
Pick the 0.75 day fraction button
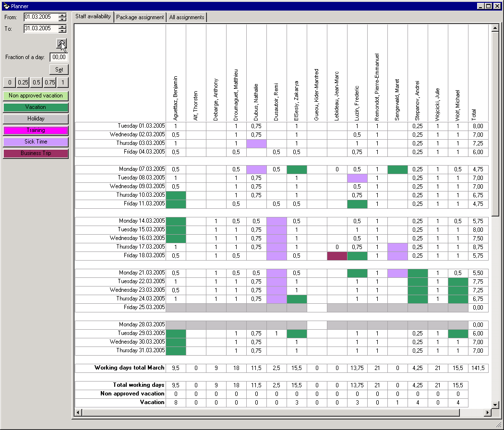coord(49,82)
